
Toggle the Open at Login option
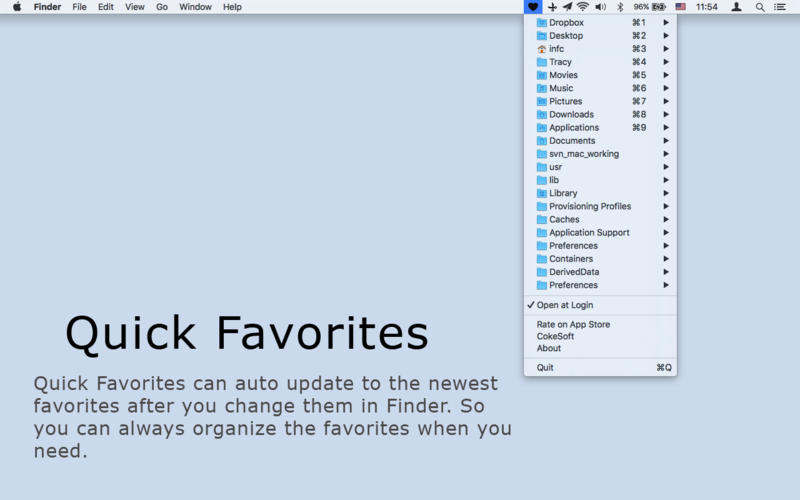tap(565, 305)
